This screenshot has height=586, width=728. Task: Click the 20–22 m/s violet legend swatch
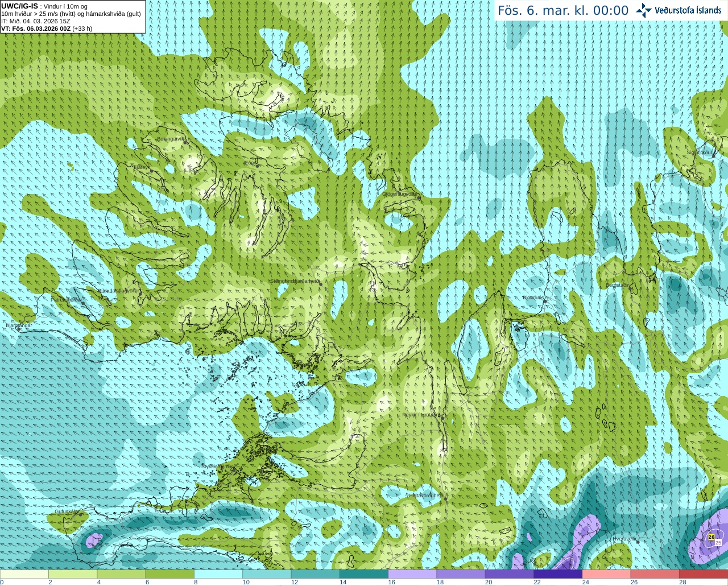click(x=510, y=574)
